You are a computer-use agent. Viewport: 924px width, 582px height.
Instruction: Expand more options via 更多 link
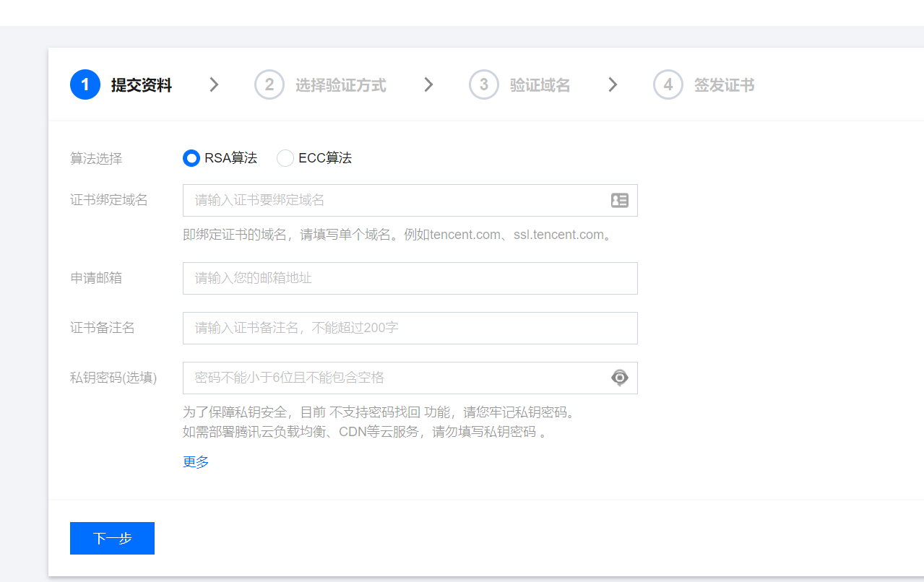[196, 462]
